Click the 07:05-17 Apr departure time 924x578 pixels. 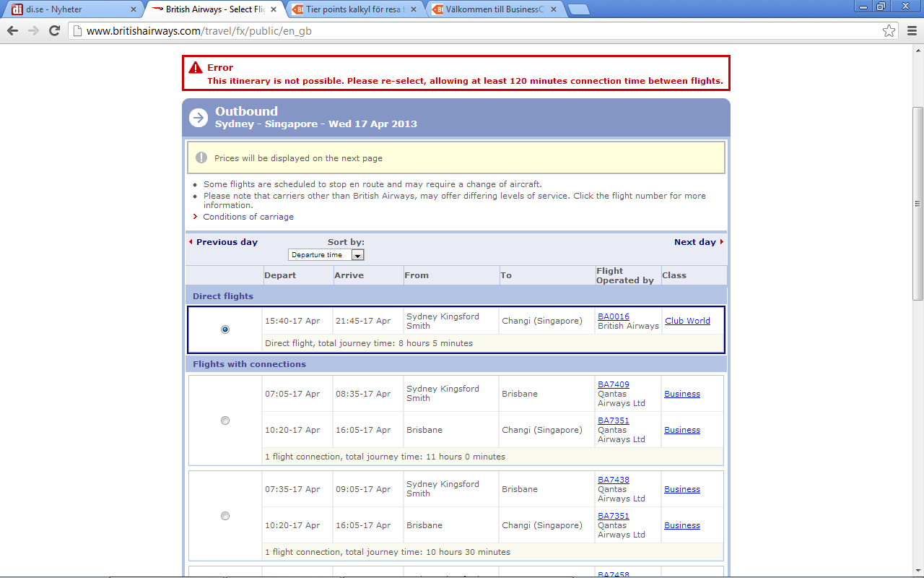292,394
